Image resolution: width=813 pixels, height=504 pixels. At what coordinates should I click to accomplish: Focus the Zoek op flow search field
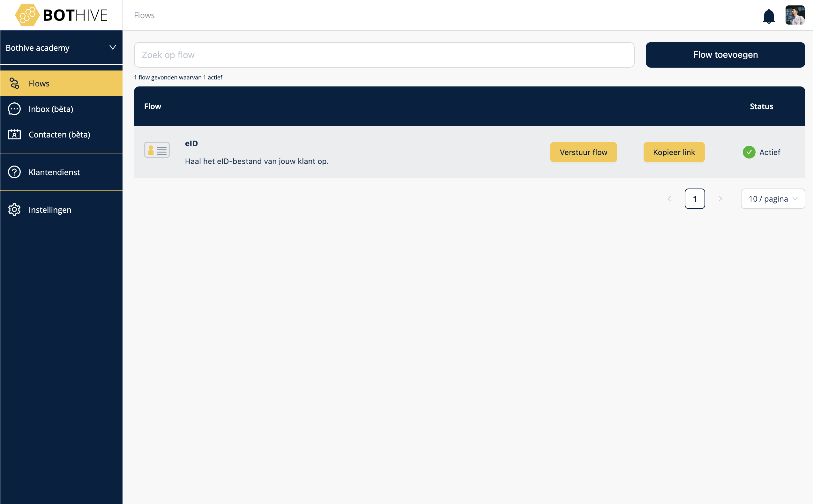point(384,55)
